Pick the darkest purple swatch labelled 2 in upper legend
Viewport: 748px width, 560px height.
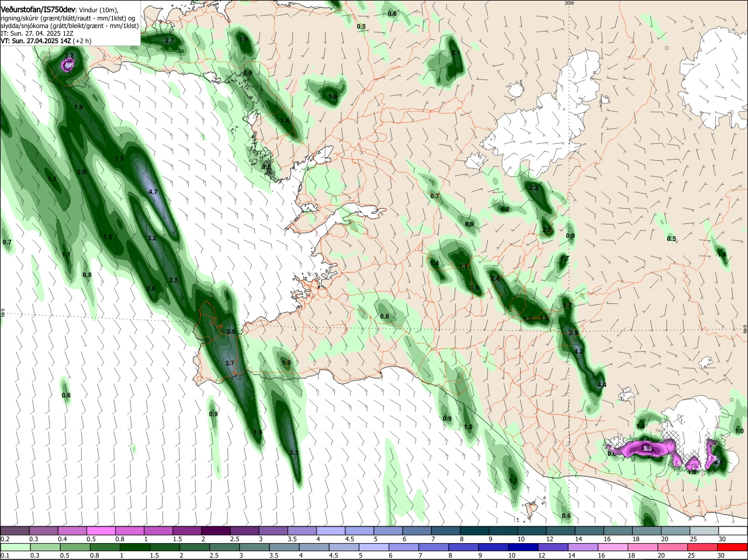(216, 530)
